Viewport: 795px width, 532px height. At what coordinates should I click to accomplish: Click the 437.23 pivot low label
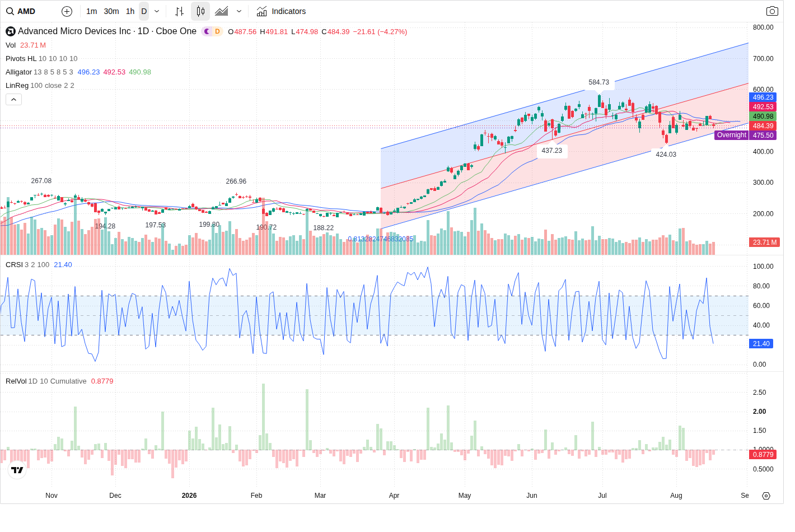[552, 151]
